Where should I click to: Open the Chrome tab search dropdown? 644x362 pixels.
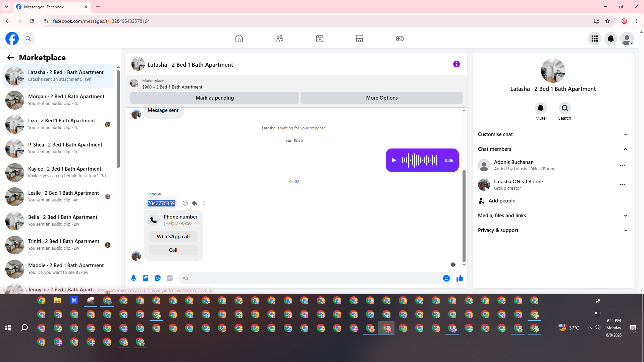click(x=7, y=7)
